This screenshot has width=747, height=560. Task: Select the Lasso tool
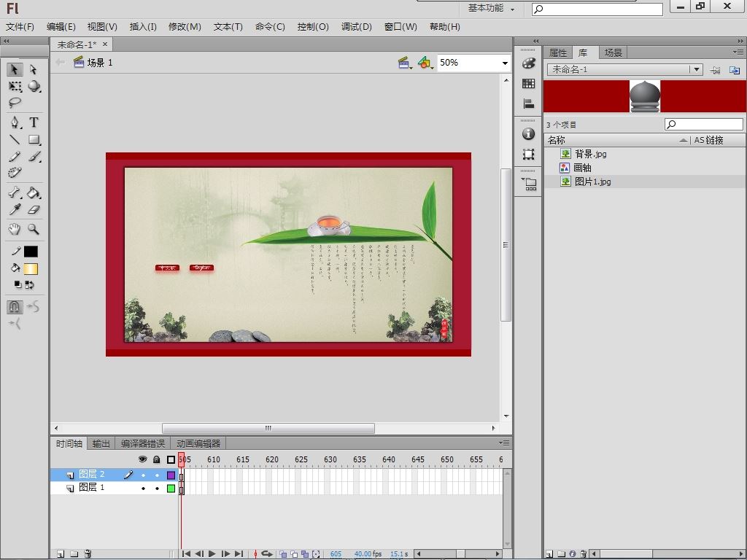tap(15, 103)
